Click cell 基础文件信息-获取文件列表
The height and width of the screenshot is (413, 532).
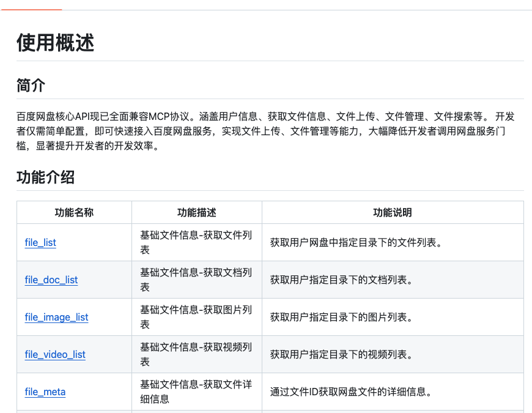197,242
